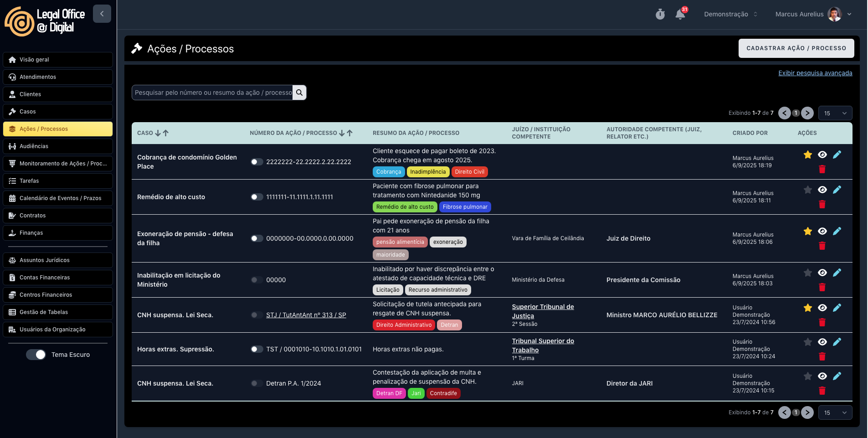Toggle switch for TST / 0001010-10.1010.1.01.0101
This screenshot has height=438, width=868.
click(x=257, y=349)
